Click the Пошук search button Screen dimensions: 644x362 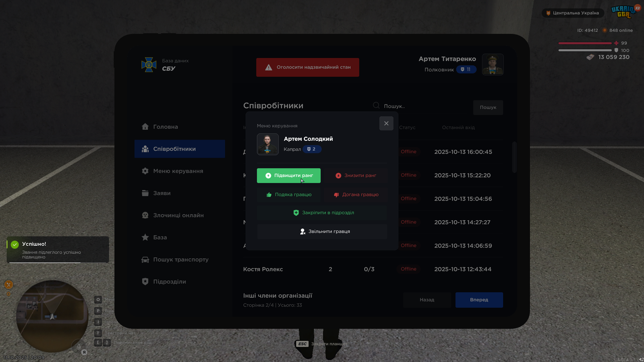pos(488,107)
